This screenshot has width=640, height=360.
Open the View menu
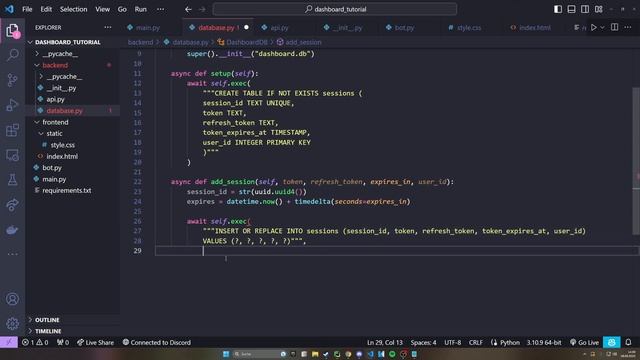pos(102,9)
